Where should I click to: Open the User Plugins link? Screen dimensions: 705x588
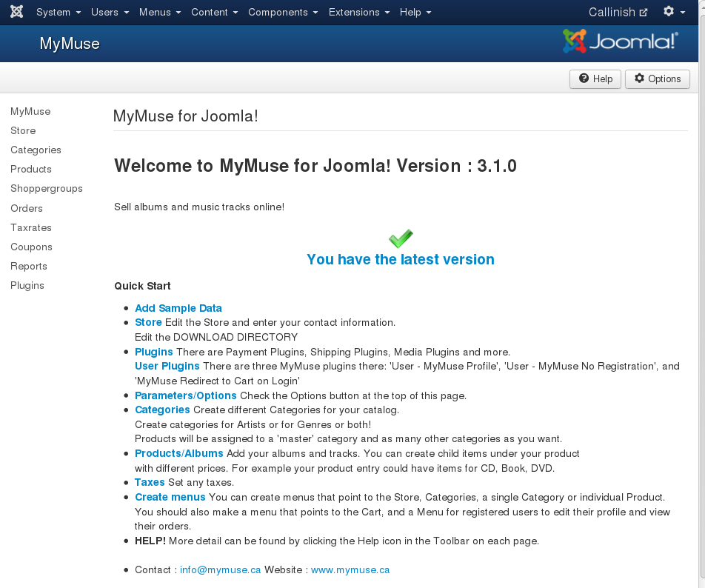(167, 366)
